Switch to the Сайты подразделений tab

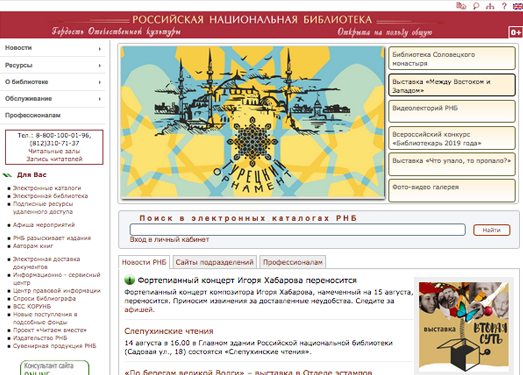pyautogui.click(x=214, y=262)
